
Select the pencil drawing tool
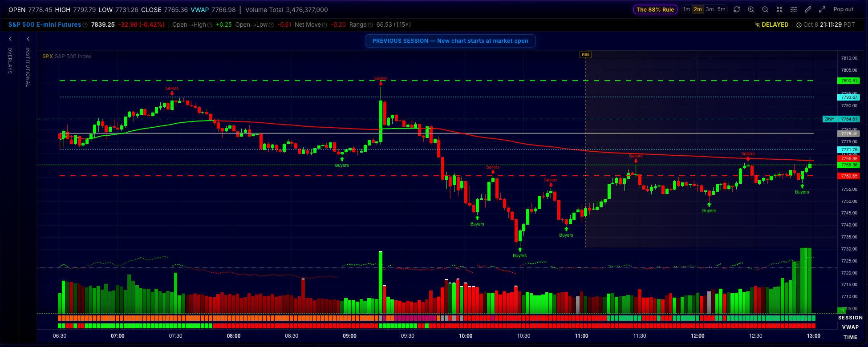[808, 9]
